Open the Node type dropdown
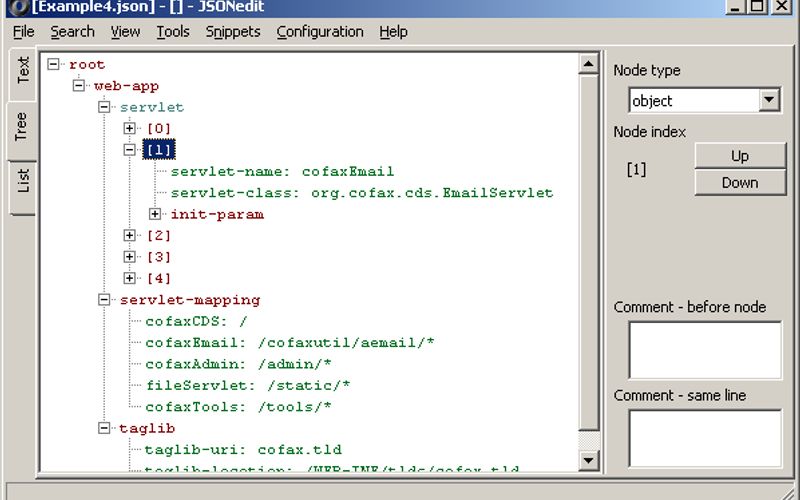This screenshot has width=800, height=500. 769,100
